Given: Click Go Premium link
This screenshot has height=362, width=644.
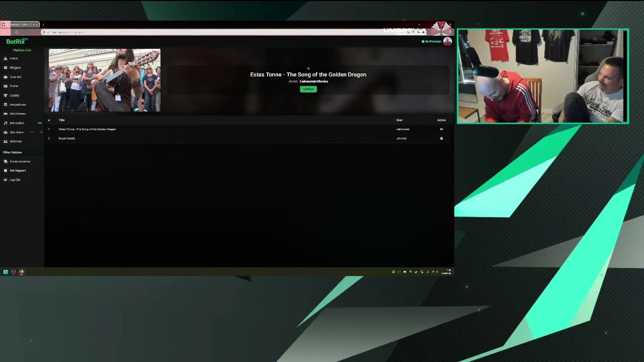Looking at the screenshot, I should pos(432,41).
